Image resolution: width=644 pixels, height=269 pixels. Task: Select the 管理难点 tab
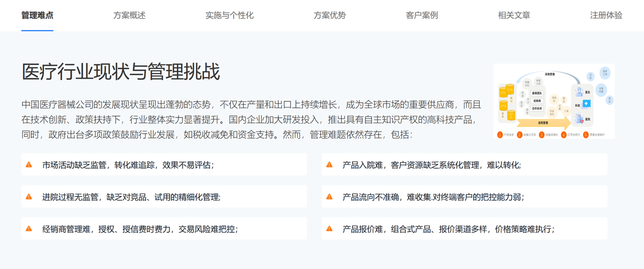pyautogui.click(x=37, y=15)
